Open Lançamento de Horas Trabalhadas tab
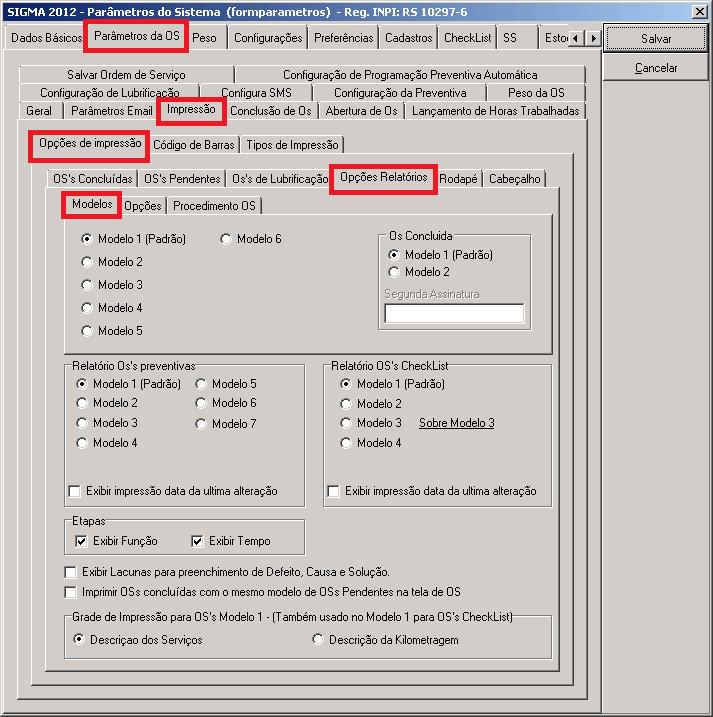 tap(495, 111)
